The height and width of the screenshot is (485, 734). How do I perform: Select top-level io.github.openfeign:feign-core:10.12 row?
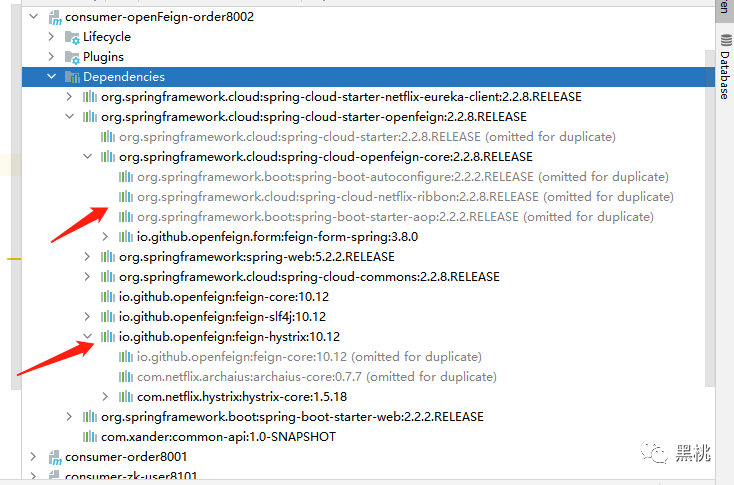[224, 297]
